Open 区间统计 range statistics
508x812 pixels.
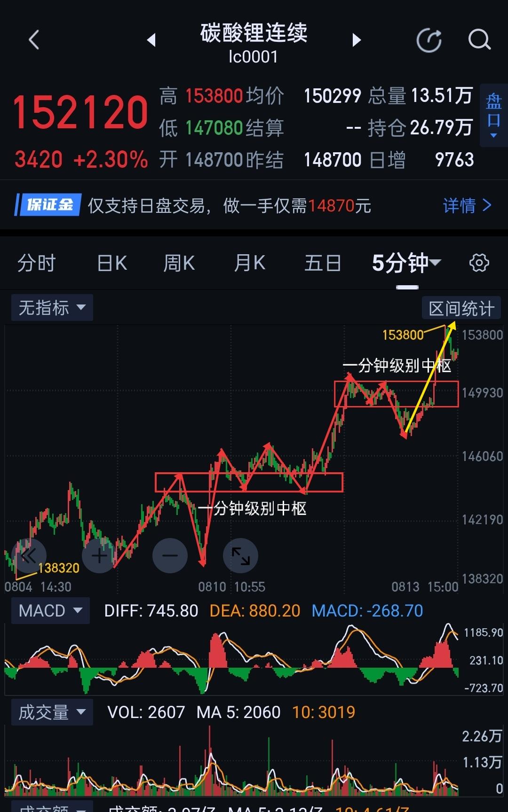click(461, 309)
